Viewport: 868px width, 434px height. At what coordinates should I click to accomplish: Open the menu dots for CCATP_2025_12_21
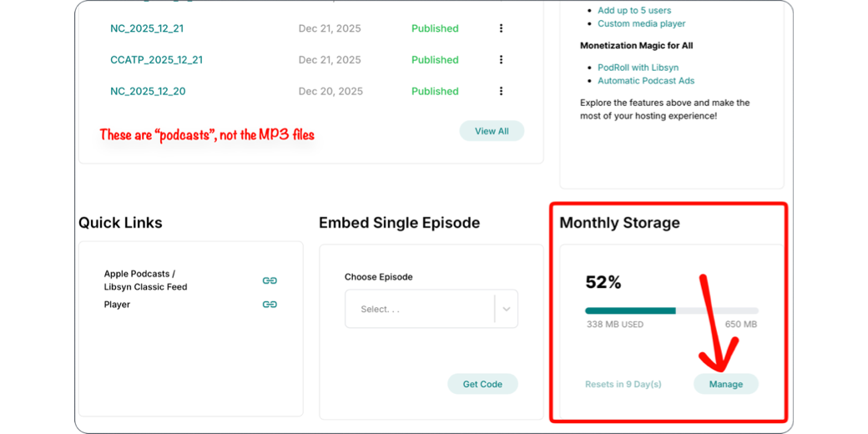point(501,60)
